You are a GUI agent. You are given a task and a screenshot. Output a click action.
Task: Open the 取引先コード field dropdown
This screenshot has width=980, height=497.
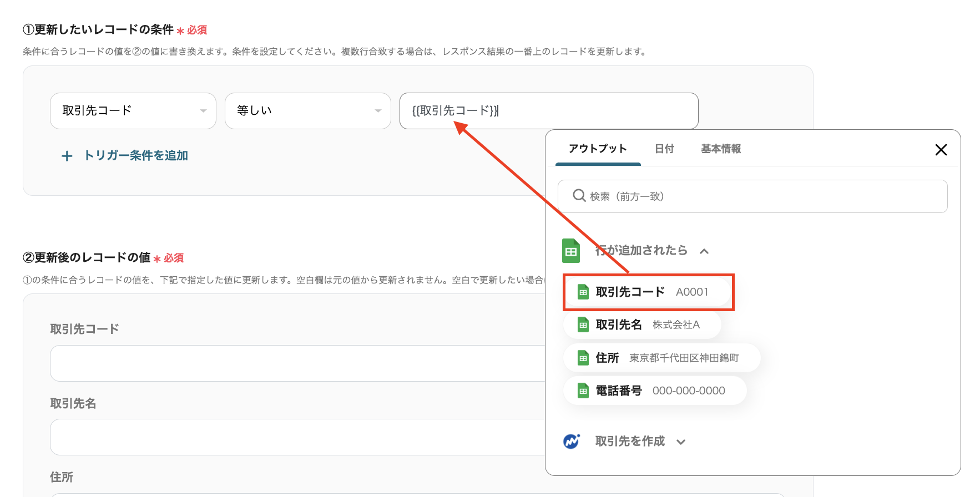coord(133,111)
